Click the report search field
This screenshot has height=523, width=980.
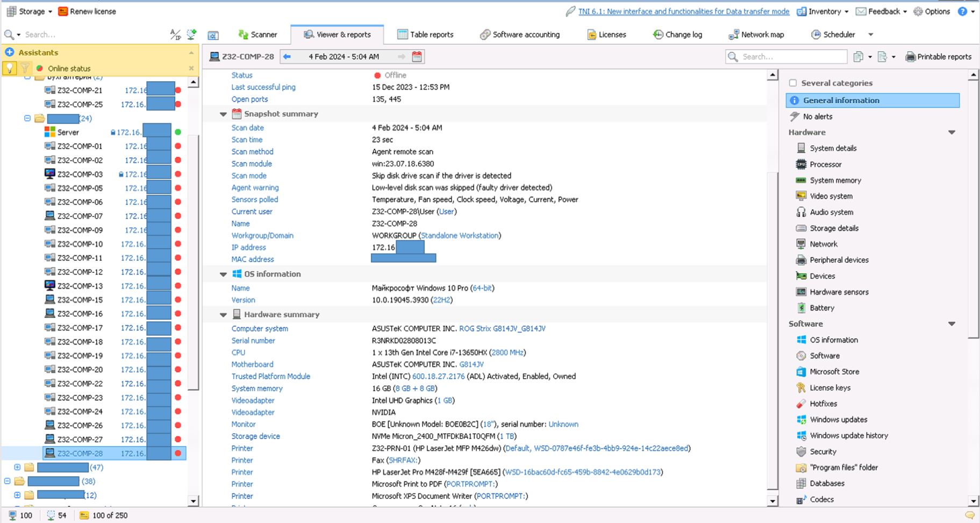point(786,56)
